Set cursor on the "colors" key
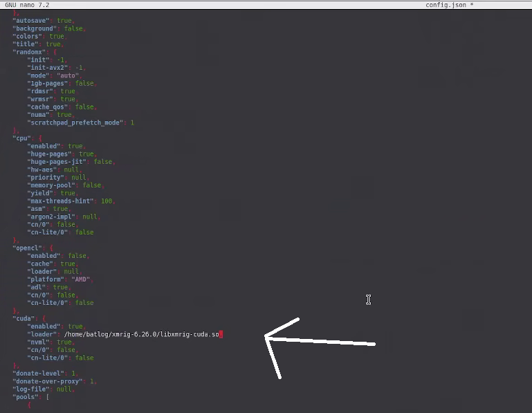 pyautogui.click(x=27, y=36)
